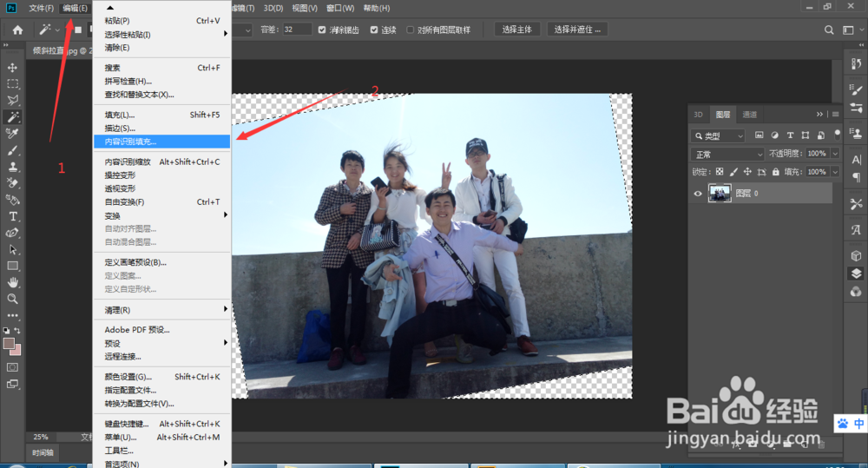Open the workspace switcher icon
The width and height of the screenshot is (868, 468).
pyautogui.click(x=848, y=30)
